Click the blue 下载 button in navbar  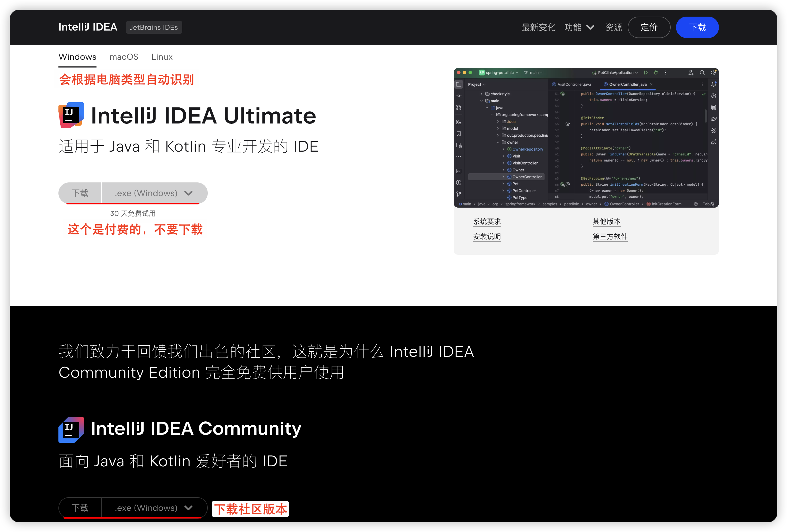click(697, 27)
